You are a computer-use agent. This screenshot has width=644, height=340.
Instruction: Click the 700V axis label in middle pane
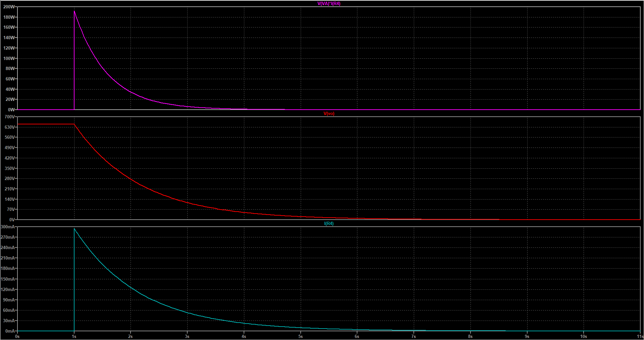[x=10, y=117]
